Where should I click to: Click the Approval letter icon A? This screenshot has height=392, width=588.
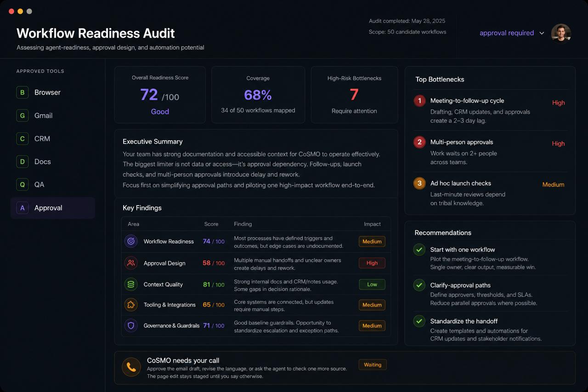pos(22,208)
